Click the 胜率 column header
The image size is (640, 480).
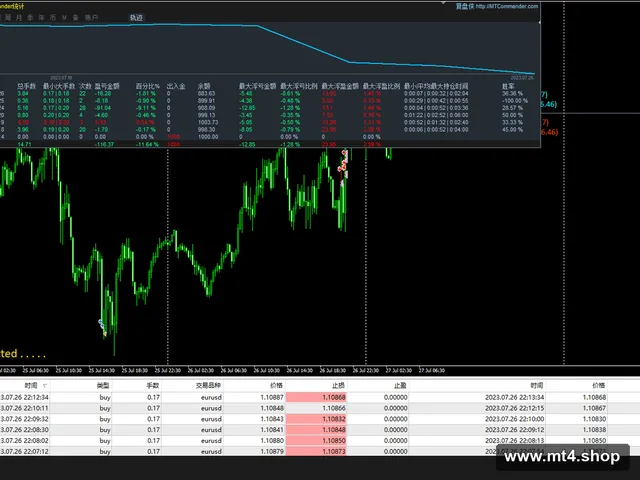[x=508, y=86]
